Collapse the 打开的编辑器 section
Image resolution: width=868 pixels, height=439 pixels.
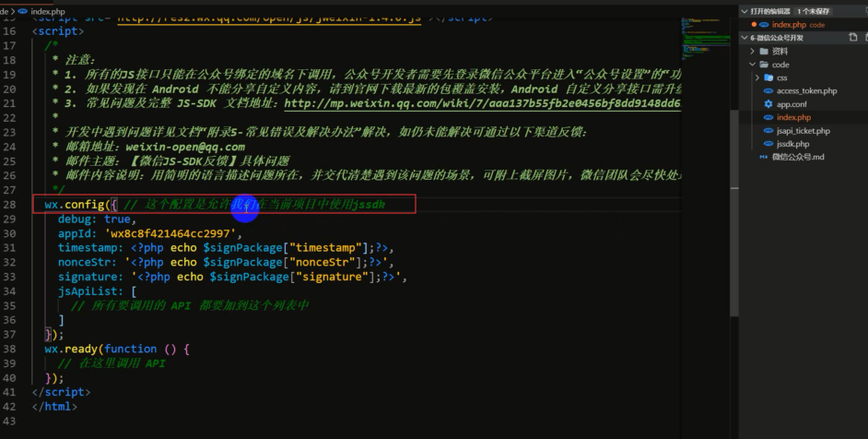[745, 11]
